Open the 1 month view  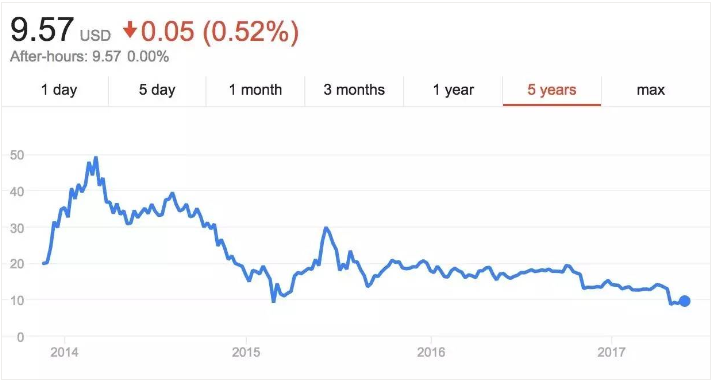(255, 90)
